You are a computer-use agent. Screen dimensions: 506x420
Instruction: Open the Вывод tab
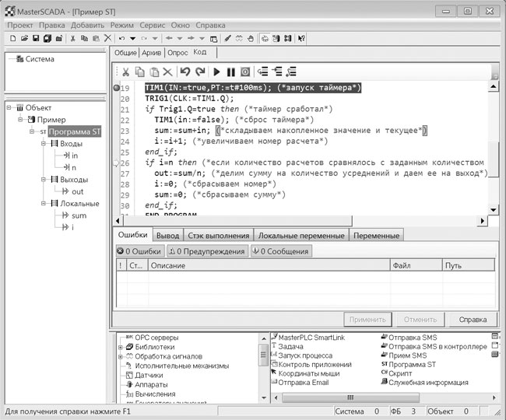pos(168,236)
